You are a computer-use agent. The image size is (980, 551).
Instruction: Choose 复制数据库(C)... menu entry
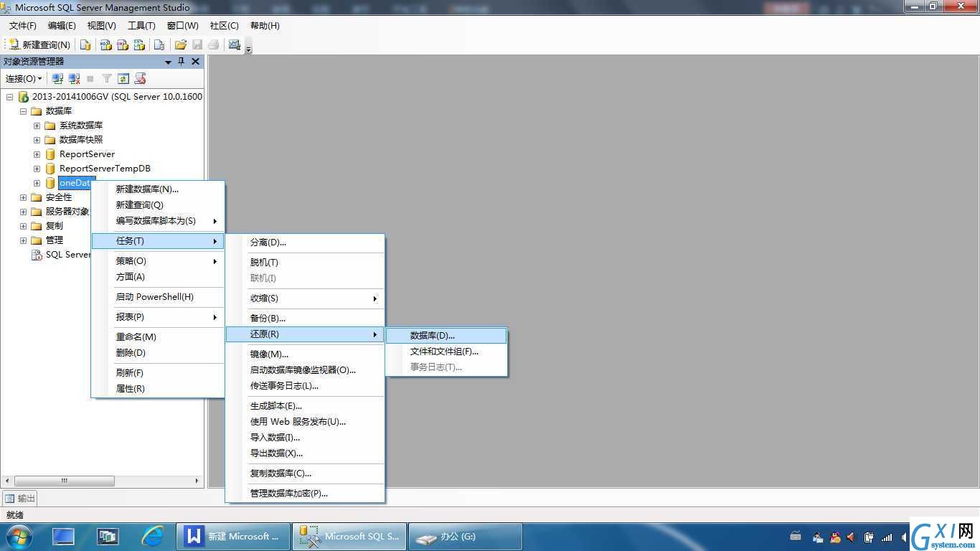pos(306,474)
